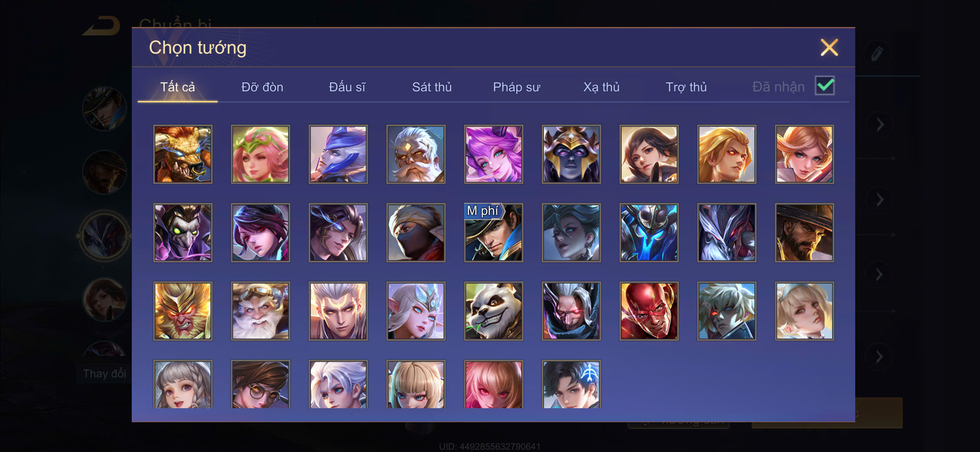Select the panda hero portrait
This screenshot has height=452, width=980.
[494, 311]
